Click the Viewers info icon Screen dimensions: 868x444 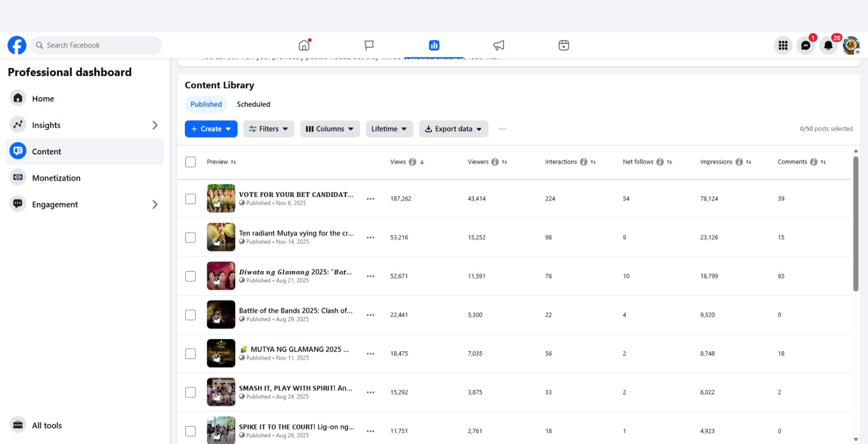[x=495, y=162]
